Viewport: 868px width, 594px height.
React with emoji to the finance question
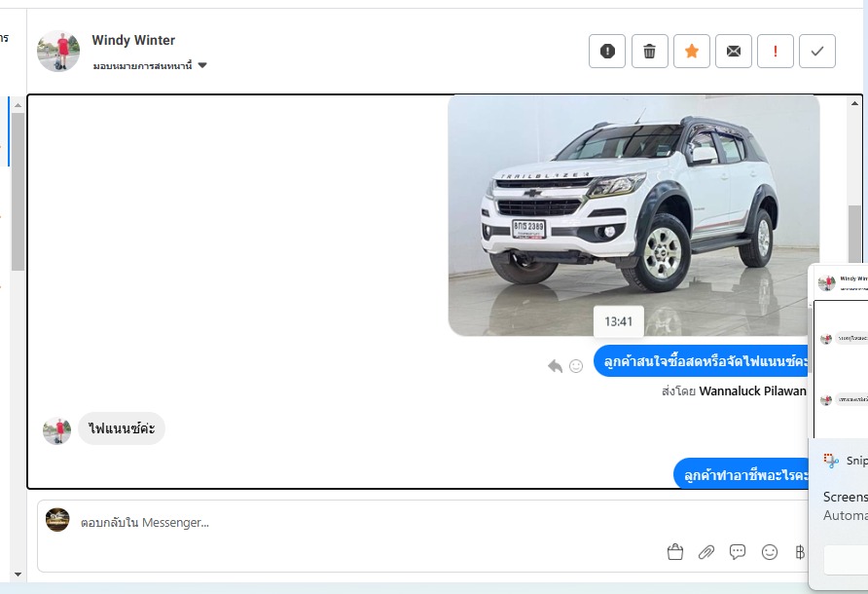pyautogui.click(x=576, y=366)
